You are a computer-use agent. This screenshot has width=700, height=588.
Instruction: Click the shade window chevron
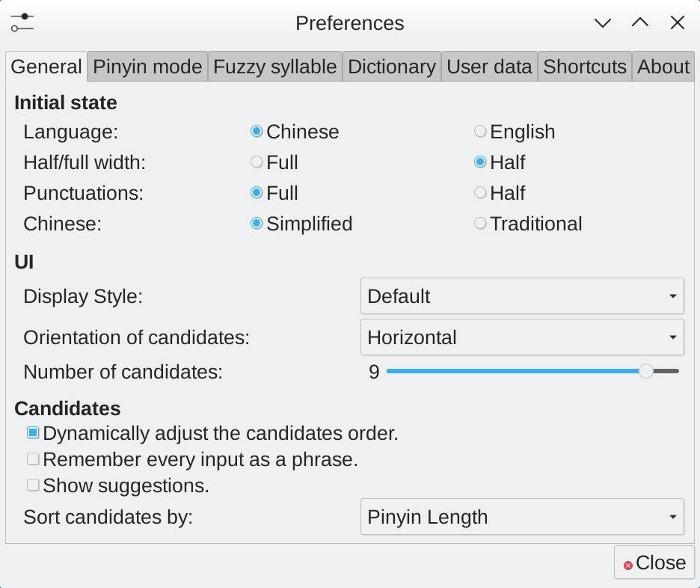click(639, 23)
